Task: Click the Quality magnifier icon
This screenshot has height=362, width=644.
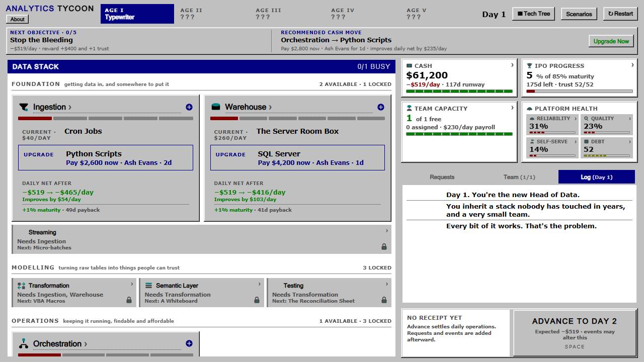Action: coord(586,119)
